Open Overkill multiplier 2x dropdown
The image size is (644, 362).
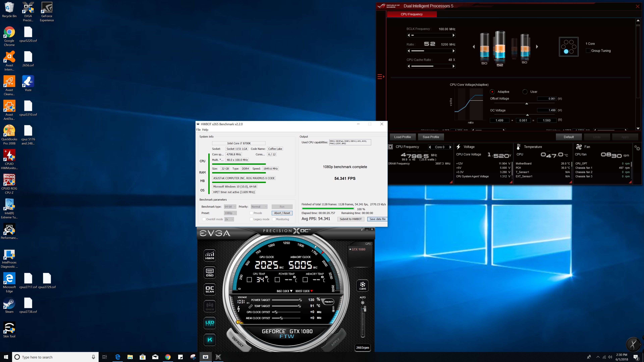click(229, 219)
